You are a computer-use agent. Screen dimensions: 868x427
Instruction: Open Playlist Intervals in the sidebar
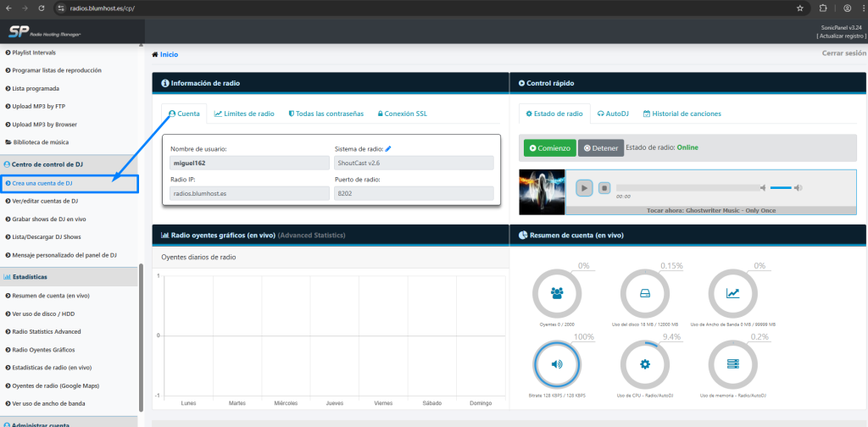tap(34, 53)
